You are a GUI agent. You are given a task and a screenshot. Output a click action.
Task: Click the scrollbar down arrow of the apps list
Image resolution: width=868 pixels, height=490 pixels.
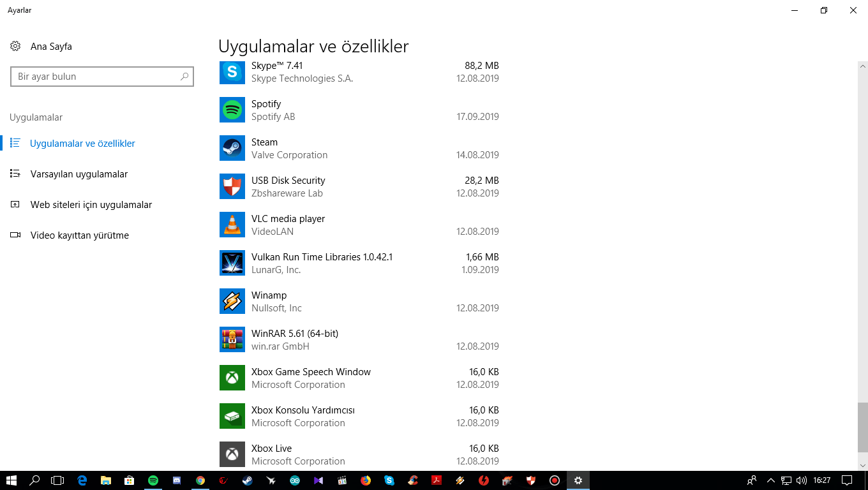coord(862,466)
